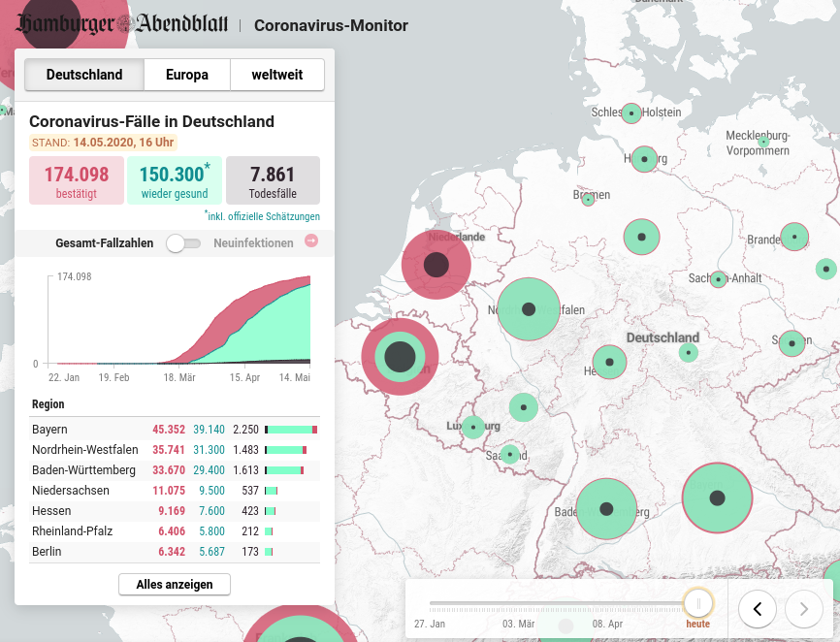Click the Bayern row in region table
This screenshot has width=840, height=642.
pos(175,429)
